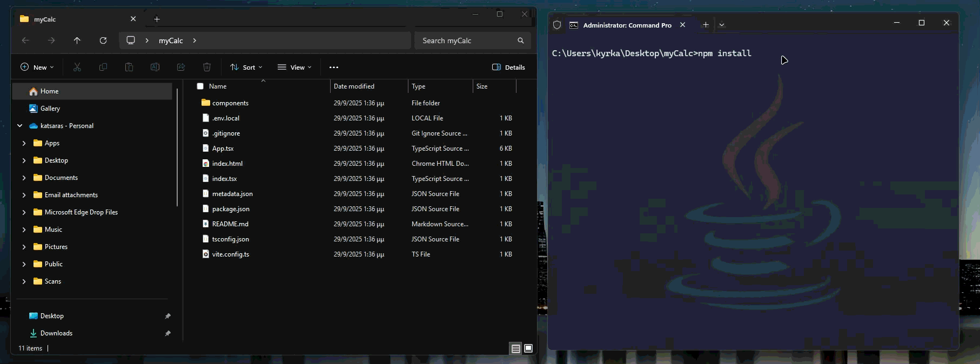Sort by the Type column header
This screenshot has height=364, width=980.
(x=440, y=86)
